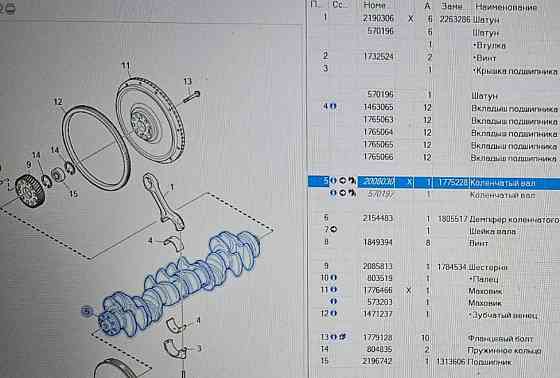The height and width of the screenshot is (378, 560).
Task: Open the info icon for position 10 Палец
Action: coord(333,277)
